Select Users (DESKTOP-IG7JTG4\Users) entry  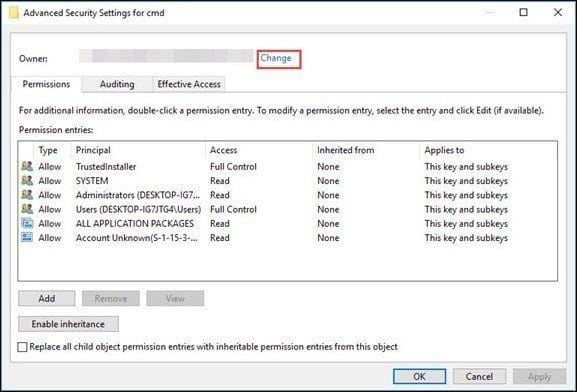[x=138, y=209]
